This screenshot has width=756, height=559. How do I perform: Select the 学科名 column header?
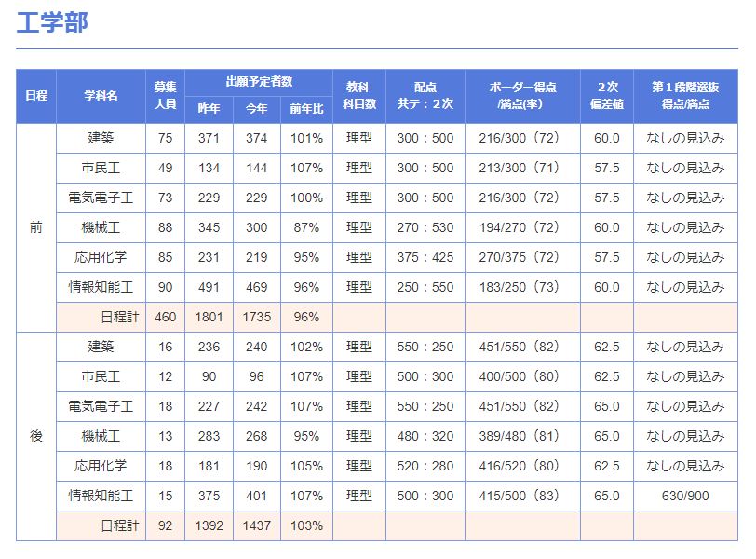101,96
